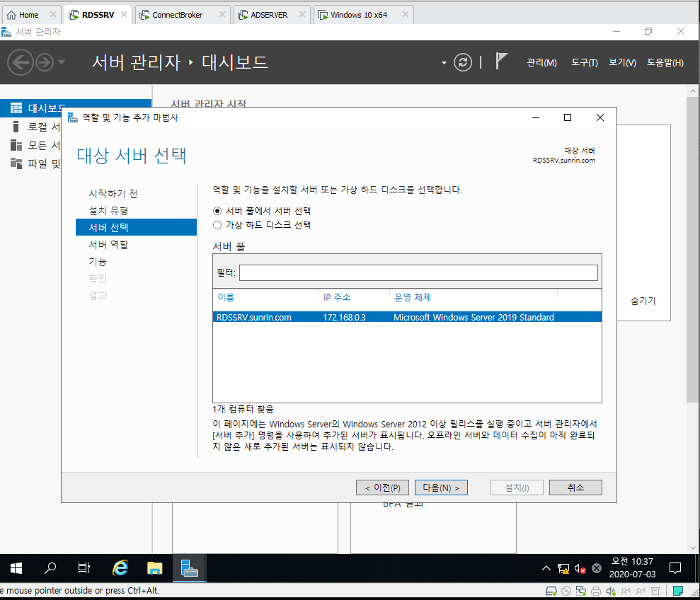The width and height of the screenshot is (700, 600).
Task: Click the taskbar search magnifier icon
Action: [x=50, y=568]
